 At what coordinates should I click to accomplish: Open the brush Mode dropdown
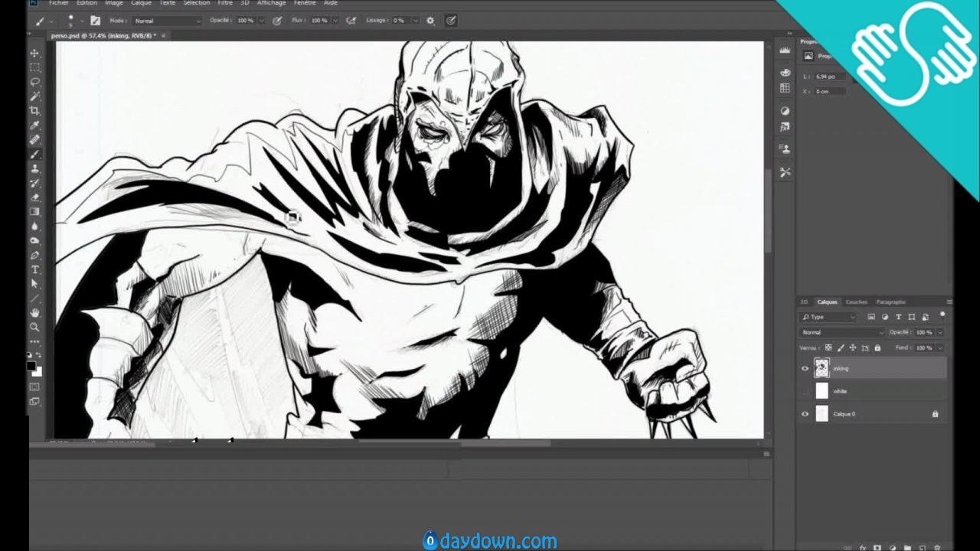coord(167,21)
